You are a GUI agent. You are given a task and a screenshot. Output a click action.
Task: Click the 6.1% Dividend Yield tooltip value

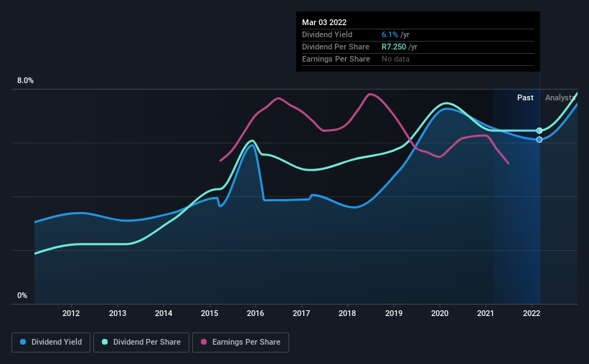[390, 34]
